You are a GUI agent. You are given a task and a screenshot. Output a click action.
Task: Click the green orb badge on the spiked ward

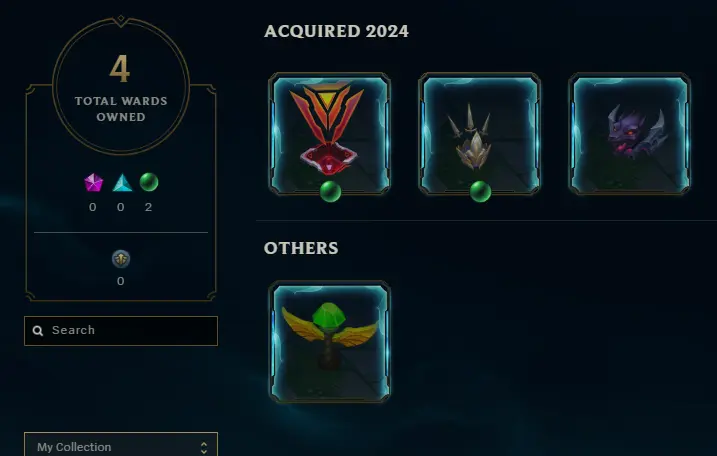[x=480, y=191]
